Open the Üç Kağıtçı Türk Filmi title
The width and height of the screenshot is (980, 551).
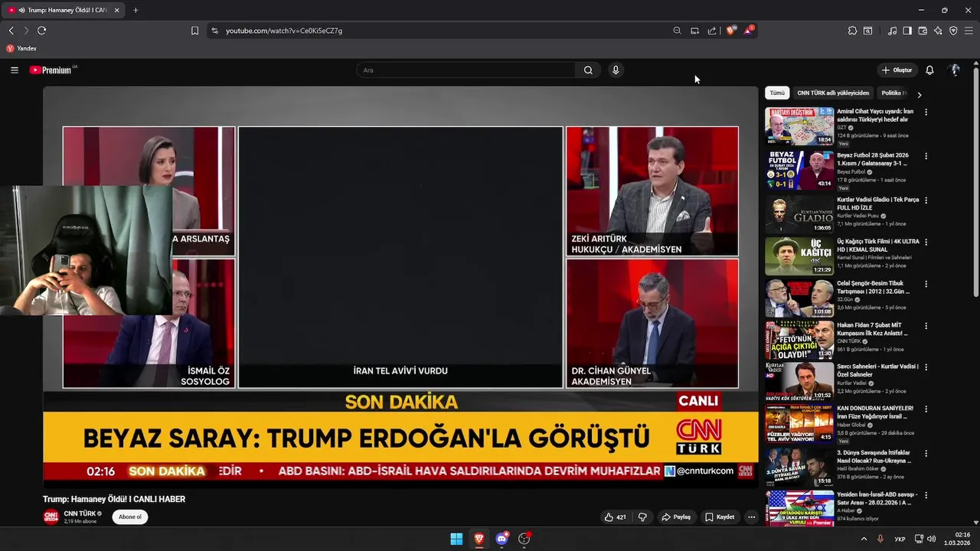click(878, 246)
